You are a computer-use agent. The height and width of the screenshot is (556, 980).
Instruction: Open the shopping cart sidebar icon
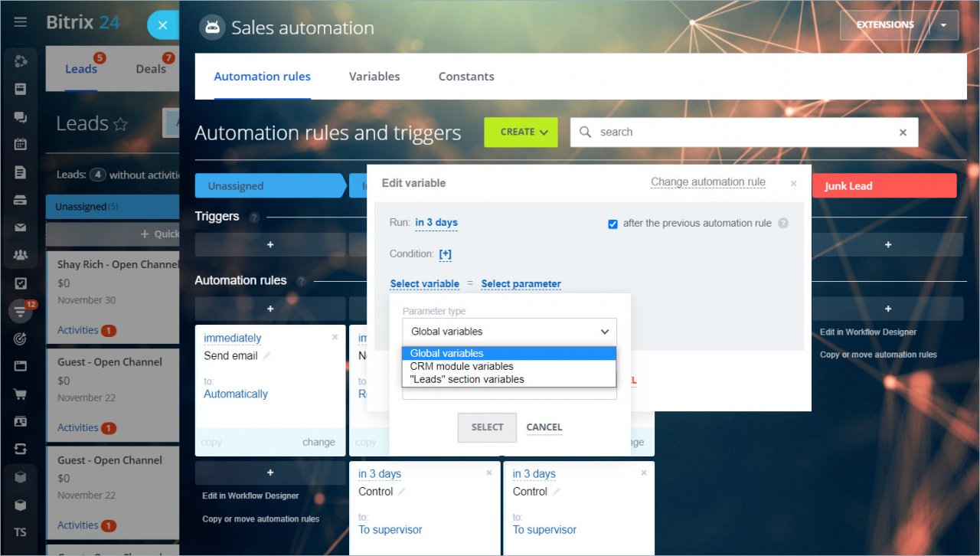21,394
